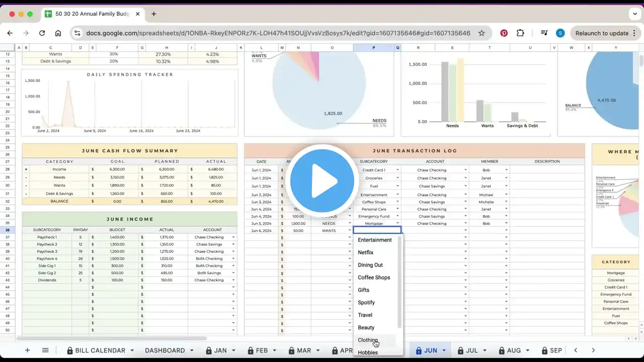Open the Extensions puzzle menu
The image size is (644, 362).
520,33
